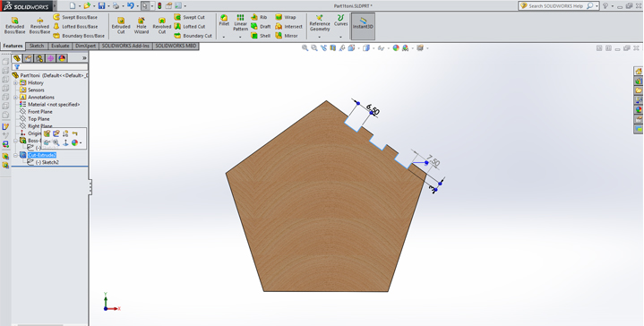Select the Intersect feature
The image size is (644, 326).
pos(288,26)
